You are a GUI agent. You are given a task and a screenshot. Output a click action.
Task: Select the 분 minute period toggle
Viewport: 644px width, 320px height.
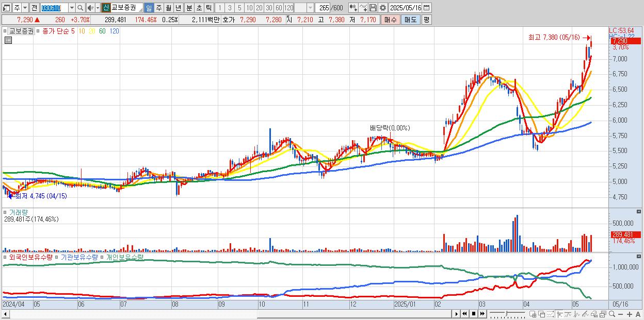[189, 8]
